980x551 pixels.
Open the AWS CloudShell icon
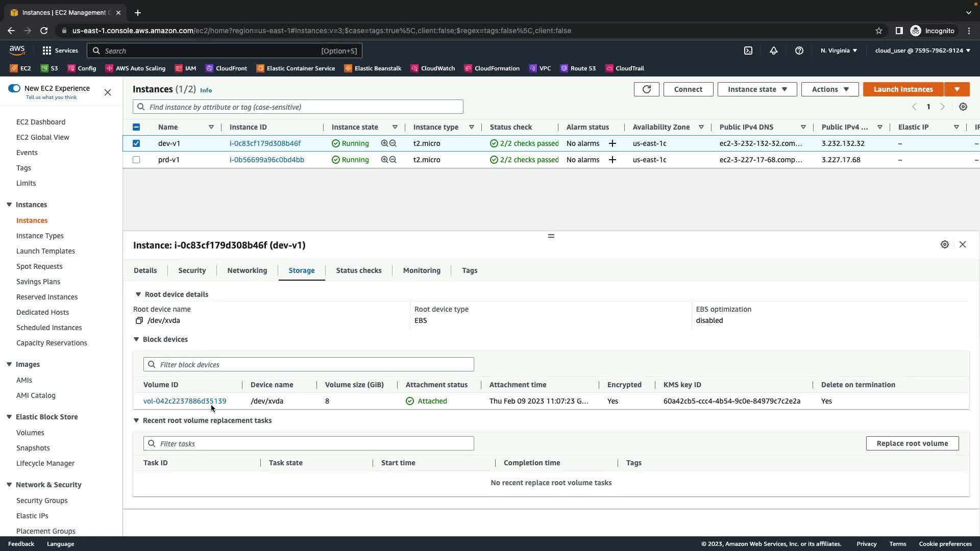tap(748, 51)
